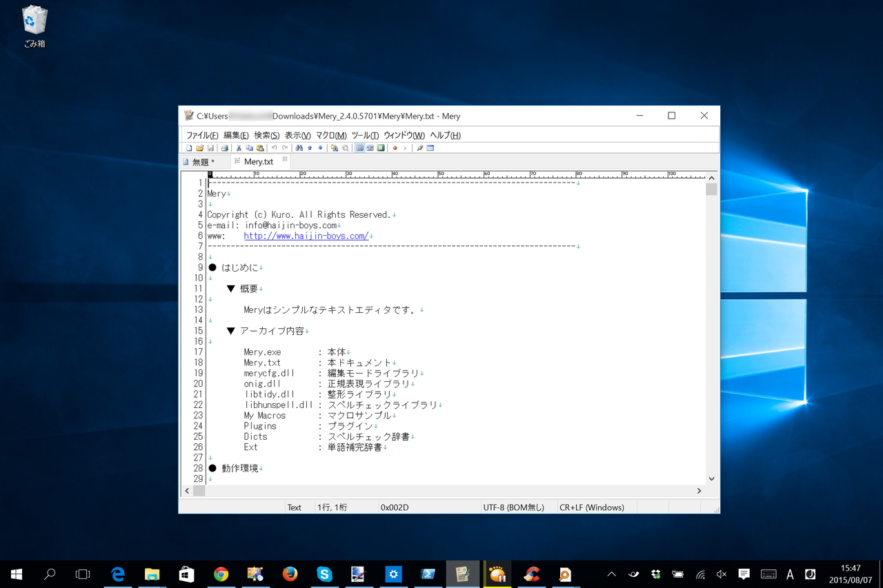Click the vertical scrollbar down arrow
The width and height of the screenshot is (883, 588).
711,479
